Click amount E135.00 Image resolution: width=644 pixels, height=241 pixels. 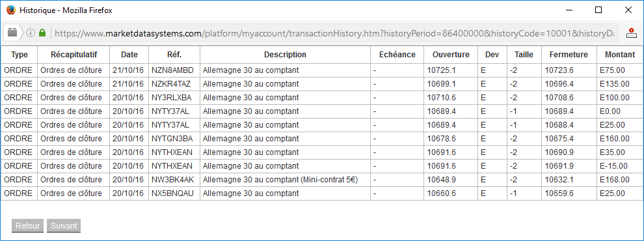click(x=615, y=84)
